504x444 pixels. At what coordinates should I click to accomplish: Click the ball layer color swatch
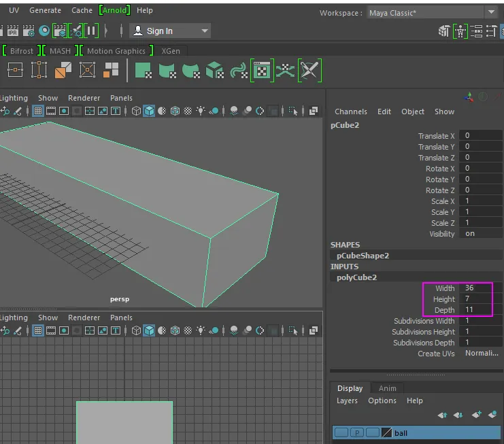pyautogui.click(x=387, y=432)
